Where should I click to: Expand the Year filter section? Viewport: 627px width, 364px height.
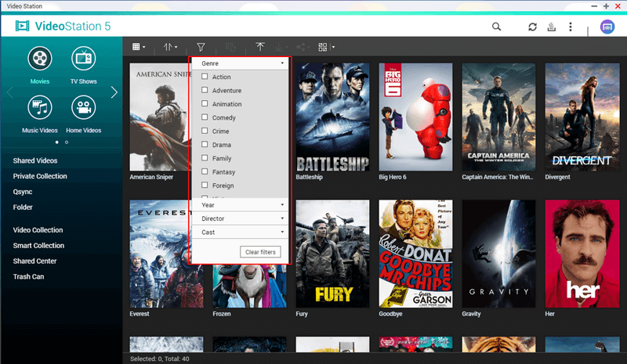(x=240, y=204)
